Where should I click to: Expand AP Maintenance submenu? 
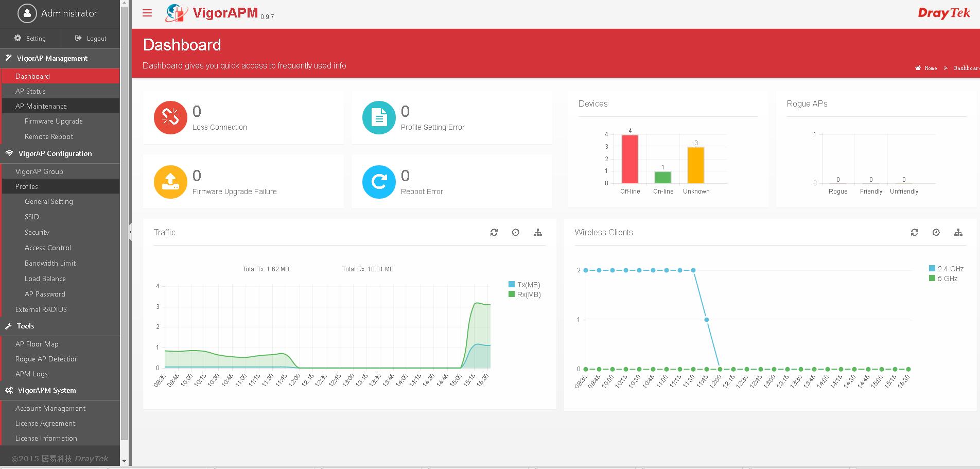(x=60, y=106)
